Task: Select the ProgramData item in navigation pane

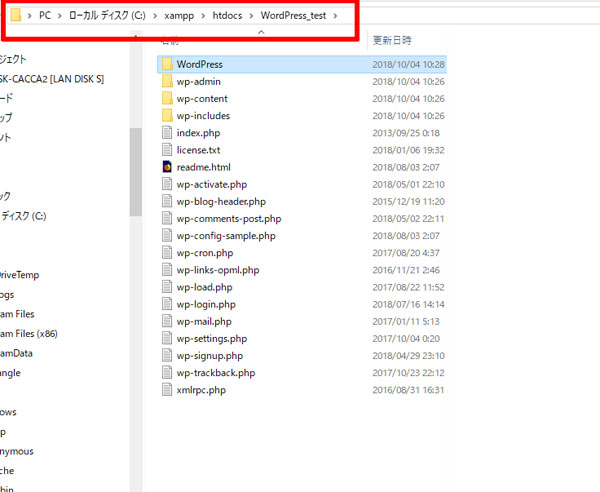Action: [16, 353]
